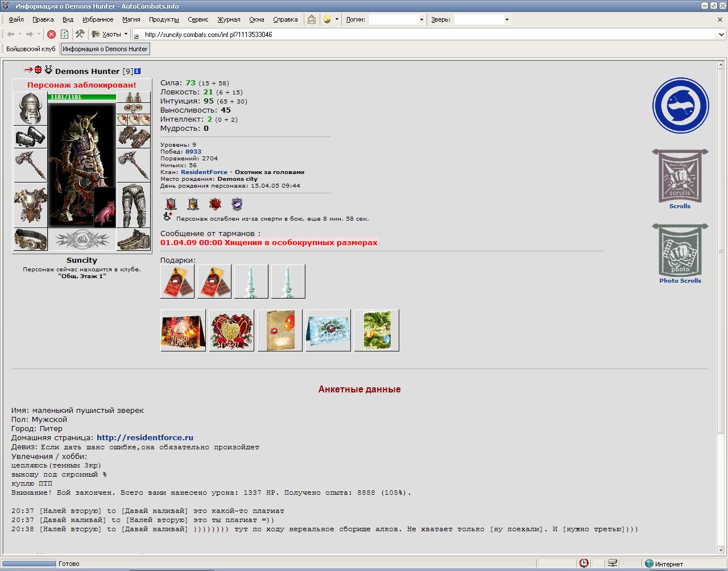Open the Справка menu
This screenshot has height=571, width=728.
tap(286, 19)
